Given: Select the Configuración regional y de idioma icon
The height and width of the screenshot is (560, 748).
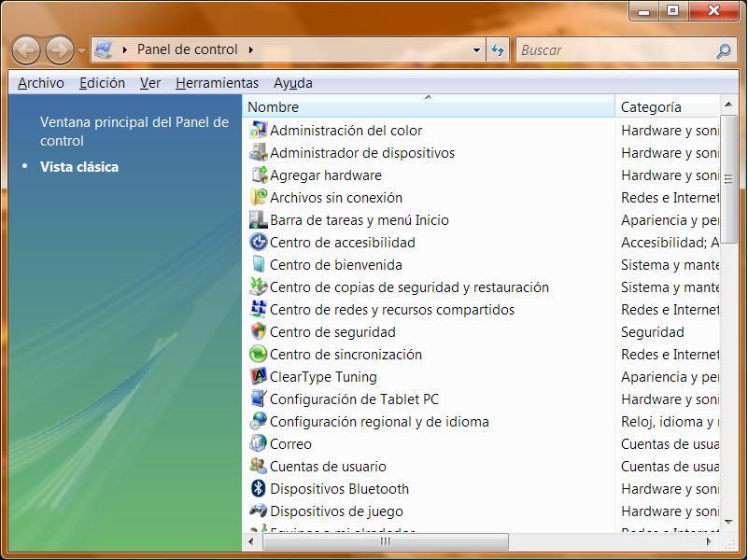Looking at the screenshot, I should pos(259,421).
